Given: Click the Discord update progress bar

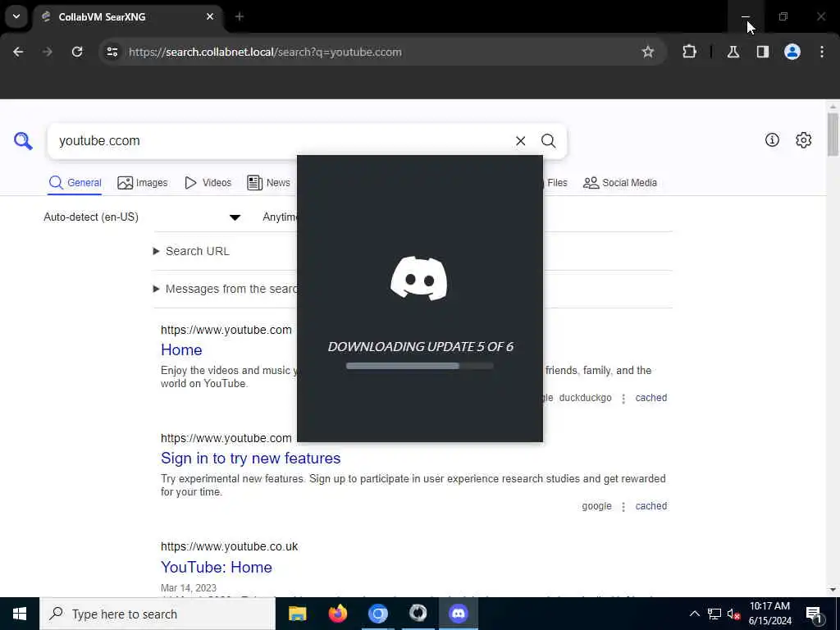Looking at the screenshot, I should pyautogui.click(x=419, y=366).
